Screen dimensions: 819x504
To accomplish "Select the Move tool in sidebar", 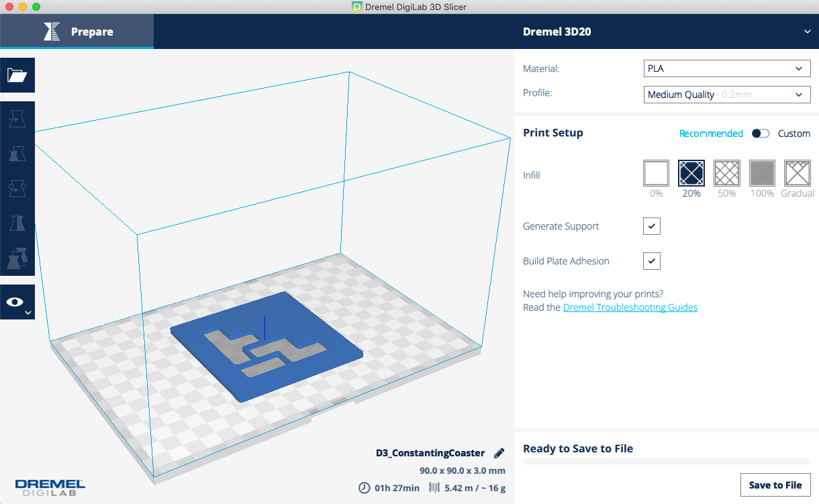I will pyautogui.click(x=17, y=119).
